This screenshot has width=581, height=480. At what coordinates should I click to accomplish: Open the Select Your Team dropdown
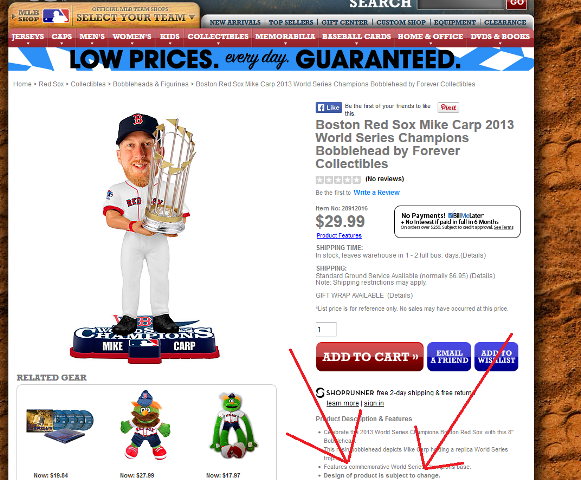tap(136, 15)
